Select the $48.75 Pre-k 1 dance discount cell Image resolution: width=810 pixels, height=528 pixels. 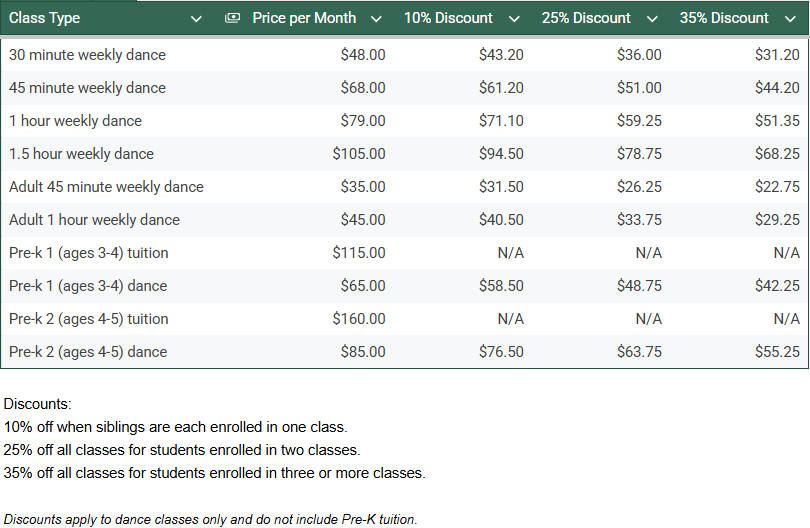[639, 286]
